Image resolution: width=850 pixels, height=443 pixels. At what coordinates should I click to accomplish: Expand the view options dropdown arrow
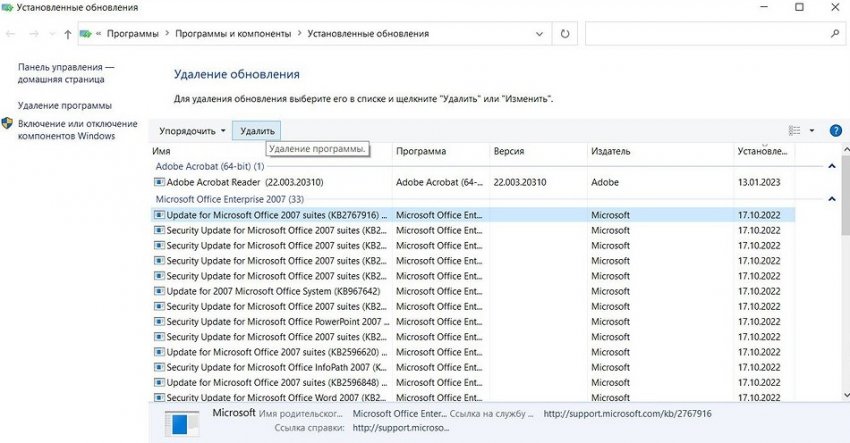(812, 131)
